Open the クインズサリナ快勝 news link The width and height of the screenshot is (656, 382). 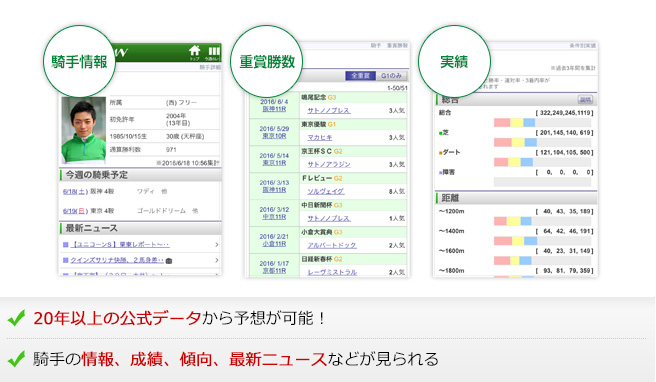pos(117,260)
